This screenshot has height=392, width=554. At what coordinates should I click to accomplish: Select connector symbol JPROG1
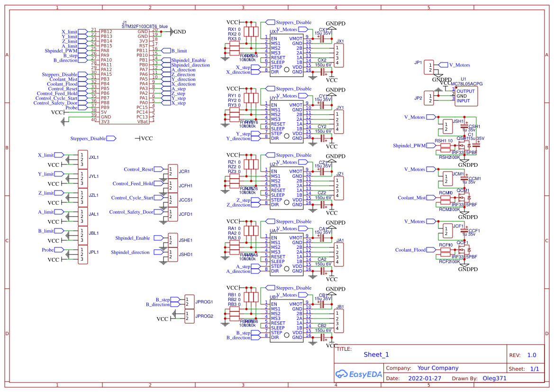coord(189,302)
